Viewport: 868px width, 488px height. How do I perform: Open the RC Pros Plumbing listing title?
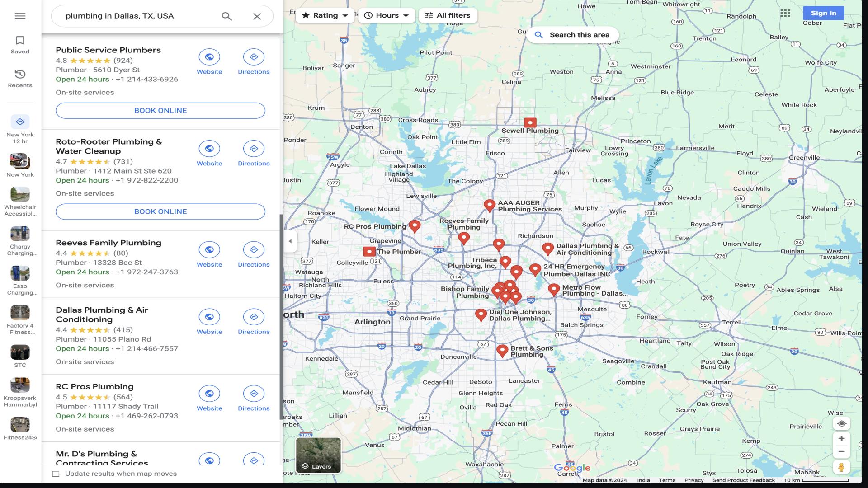94,387
